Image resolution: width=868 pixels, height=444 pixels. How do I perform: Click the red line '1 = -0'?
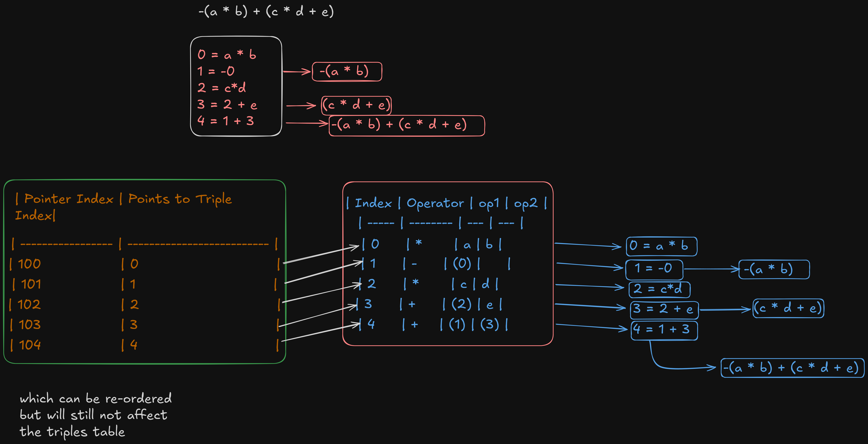[216, 71]
